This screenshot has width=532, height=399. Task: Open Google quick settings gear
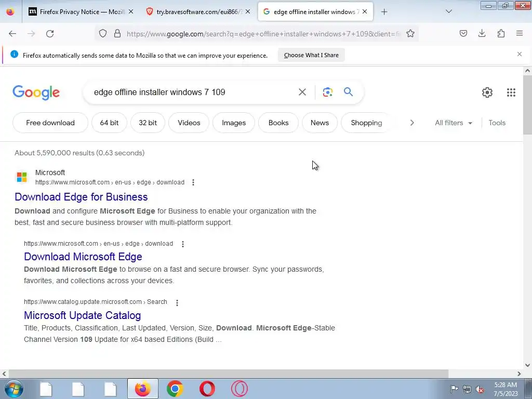(487, 92)
